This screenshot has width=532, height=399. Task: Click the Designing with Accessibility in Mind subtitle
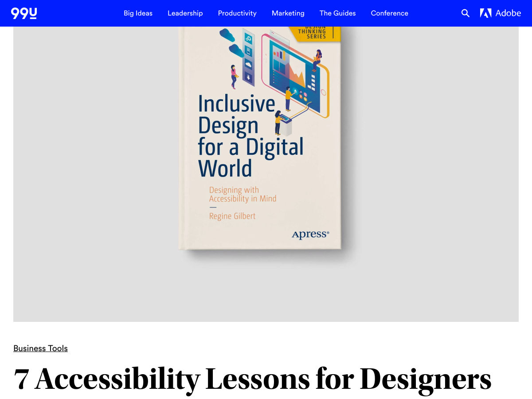click(x=243, y=194)
